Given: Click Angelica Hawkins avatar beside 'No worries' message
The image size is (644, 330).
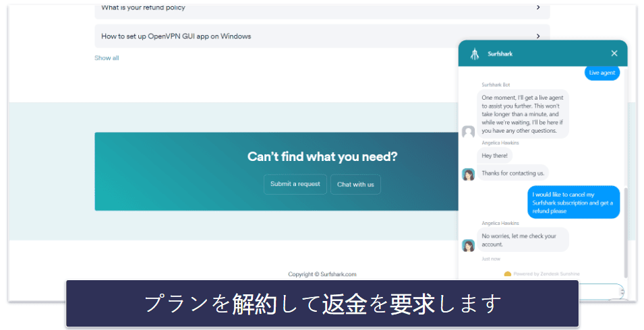Looking at the screenshot, I should (x=468, y=246).
